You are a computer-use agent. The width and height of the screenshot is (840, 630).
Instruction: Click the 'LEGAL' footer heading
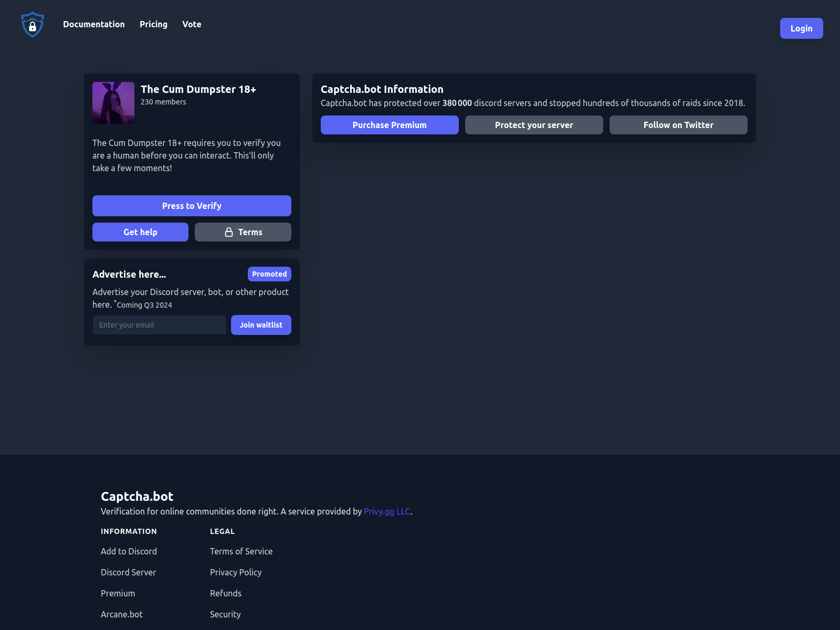(222, 531)
